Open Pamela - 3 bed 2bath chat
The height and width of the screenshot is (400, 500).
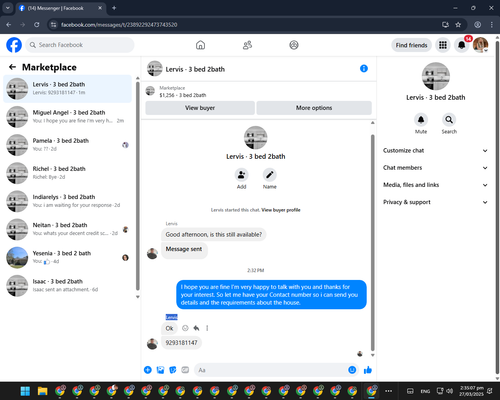tap(67, 145)
